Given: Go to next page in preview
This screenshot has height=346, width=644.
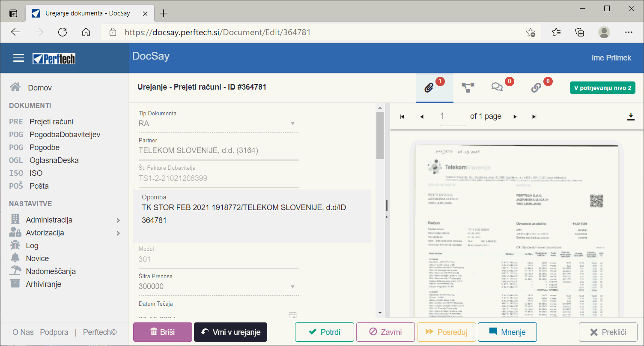Looking at the screenshot, I should [515, 117].
